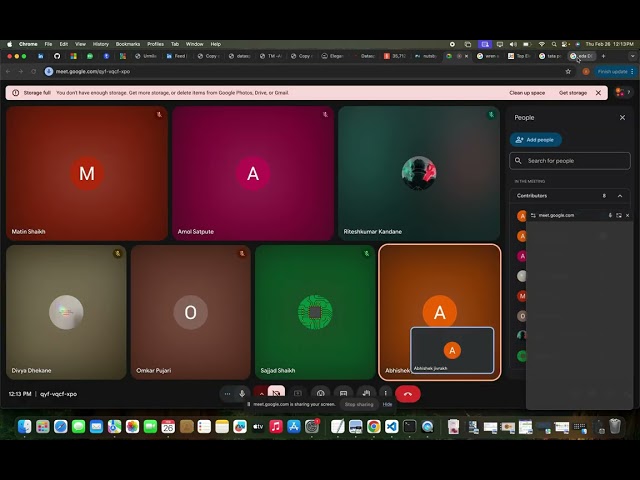Toggle mic in the meet.google.com mini window
This screenshot has width=640, height=480.
609,215
